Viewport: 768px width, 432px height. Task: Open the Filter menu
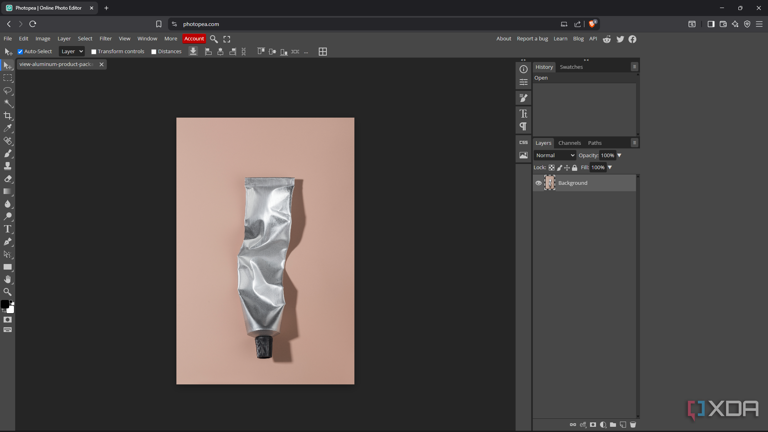tap(105, 39)
